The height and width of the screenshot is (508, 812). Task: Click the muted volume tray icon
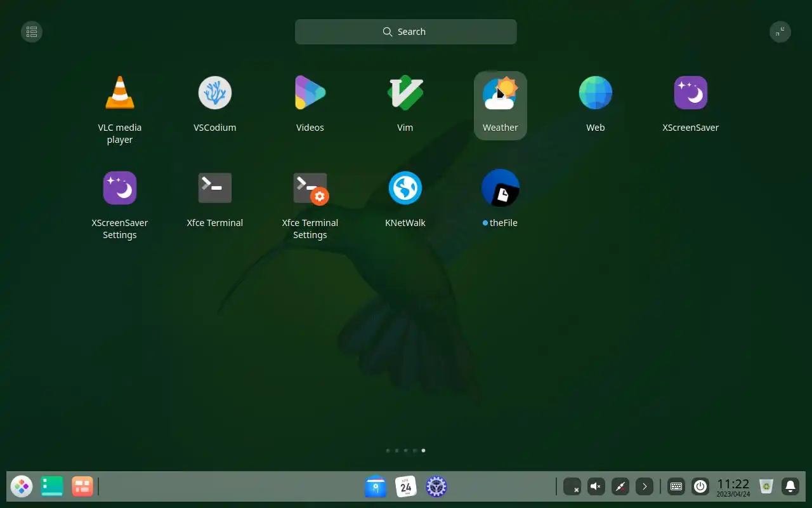(x=596, y=487)
